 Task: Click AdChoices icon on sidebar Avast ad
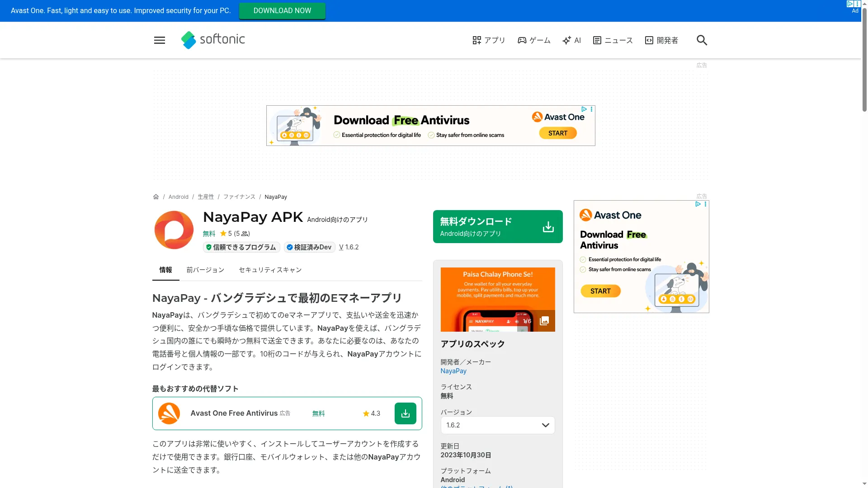698,204
